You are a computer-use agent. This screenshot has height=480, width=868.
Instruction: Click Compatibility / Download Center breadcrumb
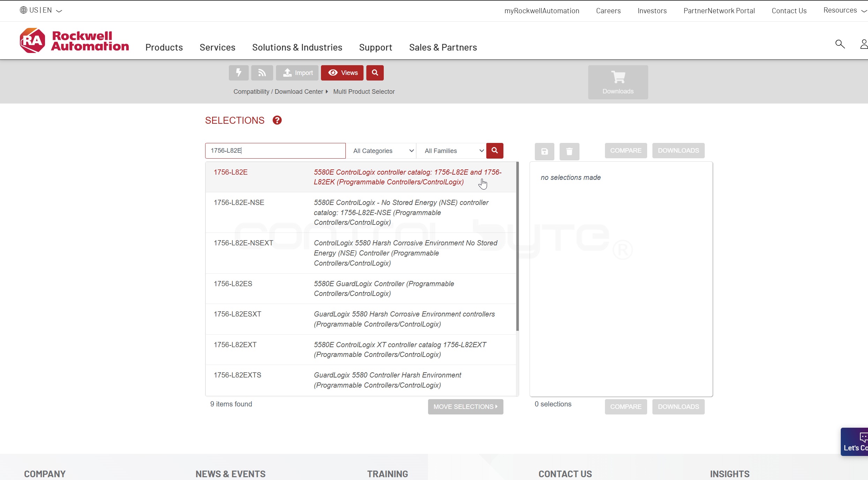point(278,92)
